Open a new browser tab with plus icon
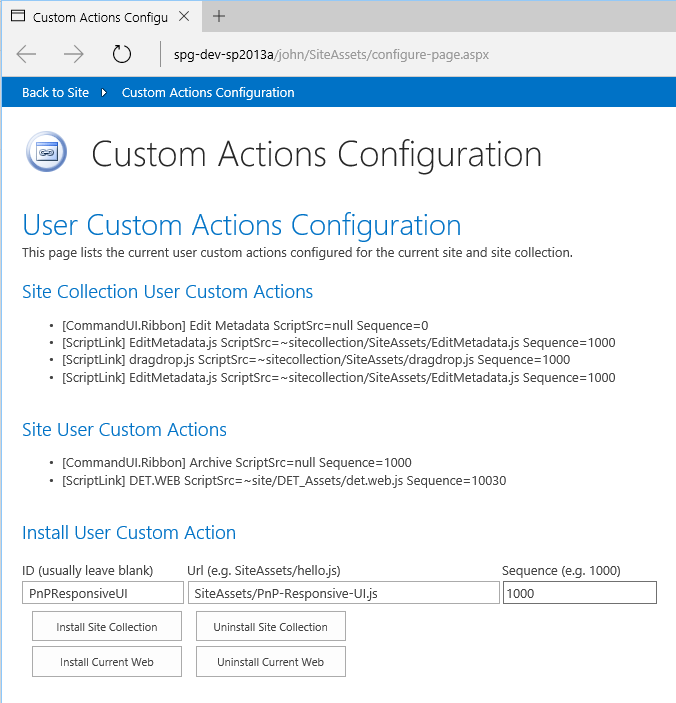The width and height of the screenshot is (676, 703). click(x=219, y=16)
